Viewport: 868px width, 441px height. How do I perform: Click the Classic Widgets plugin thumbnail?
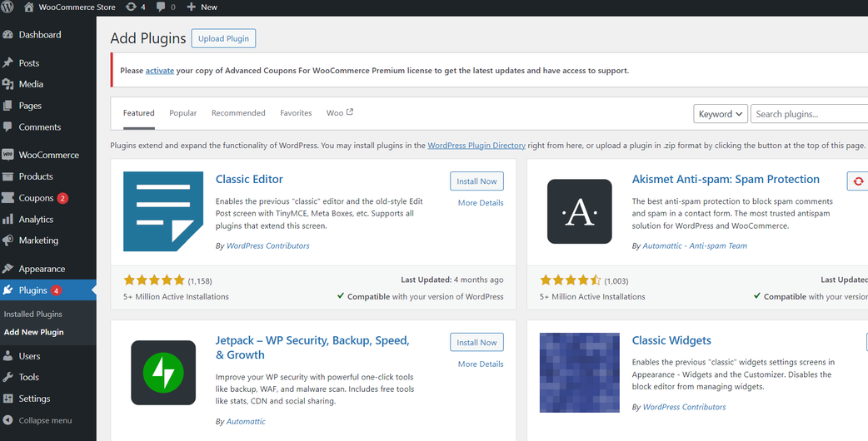coord(579,372)
